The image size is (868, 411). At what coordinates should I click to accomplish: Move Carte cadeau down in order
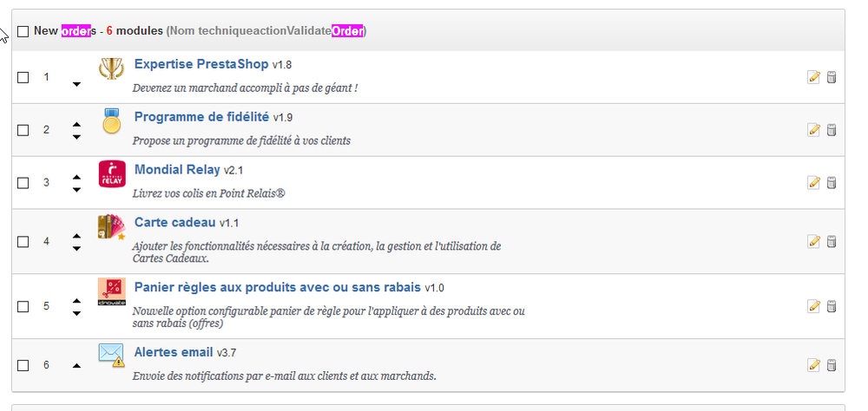pyautogui.click(x=76, y=248)
